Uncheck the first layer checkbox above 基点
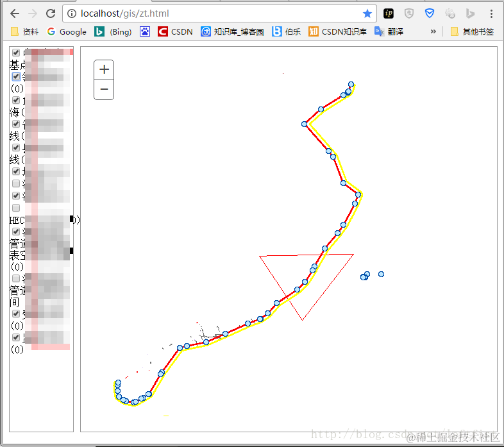504x447 pixels. tap(16, 53)
